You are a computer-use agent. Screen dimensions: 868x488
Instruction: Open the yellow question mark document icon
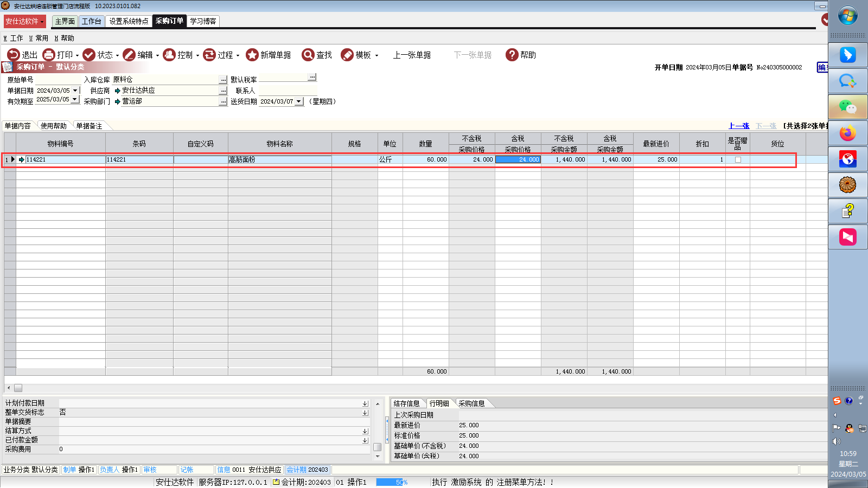(x=848, y=210)
